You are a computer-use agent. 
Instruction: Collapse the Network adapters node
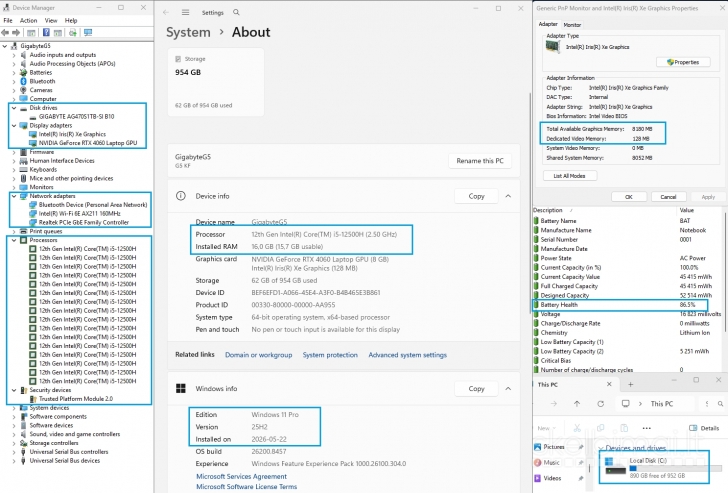pos(14,196)
